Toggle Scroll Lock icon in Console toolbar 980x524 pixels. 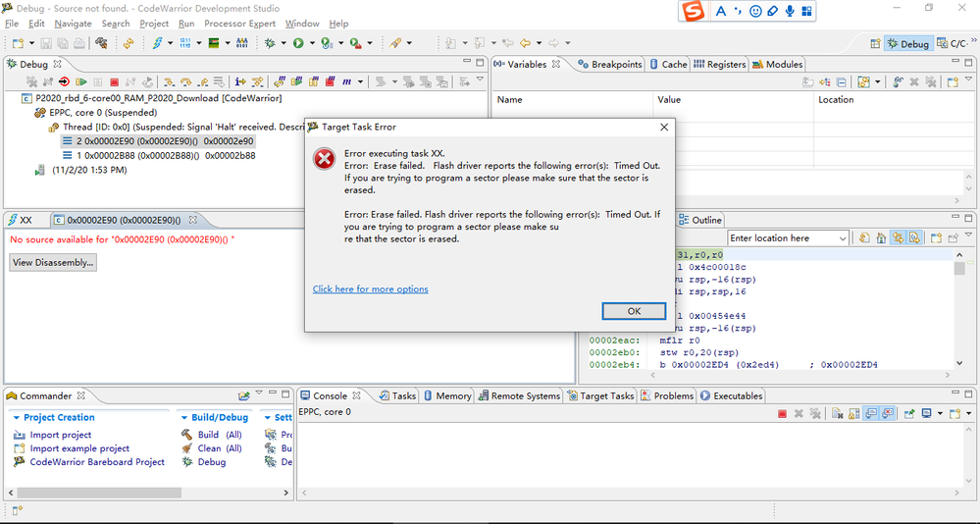(x=853, y=413)
